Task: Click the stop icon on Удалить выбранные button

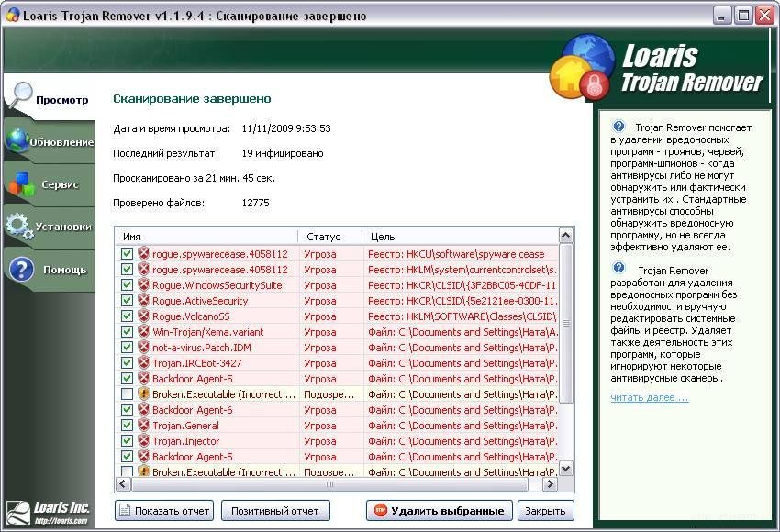Action: [381, 510]
